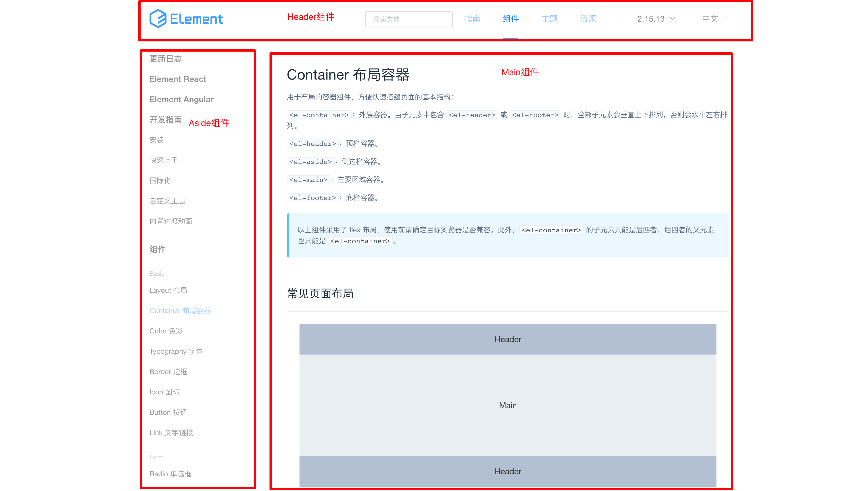Select Color 色彩 sidebar item

click(x=166, y=331)
